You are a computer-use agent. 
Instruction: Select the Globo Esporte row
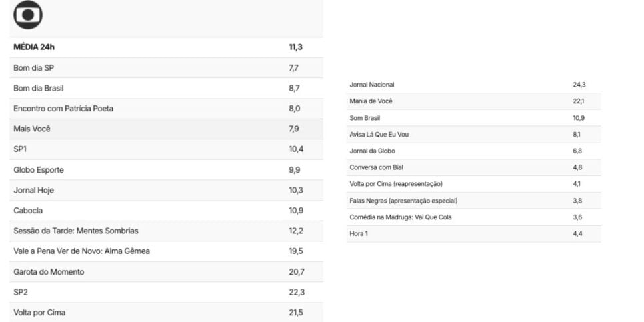point(166,169)
